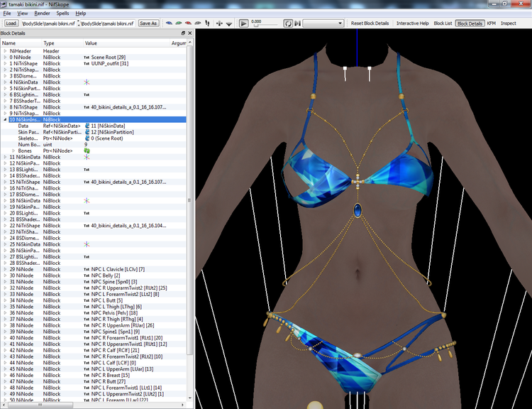This screenshot has width=532, height=409.
Task: Click the Save As button
Action: tap(148, 23)
